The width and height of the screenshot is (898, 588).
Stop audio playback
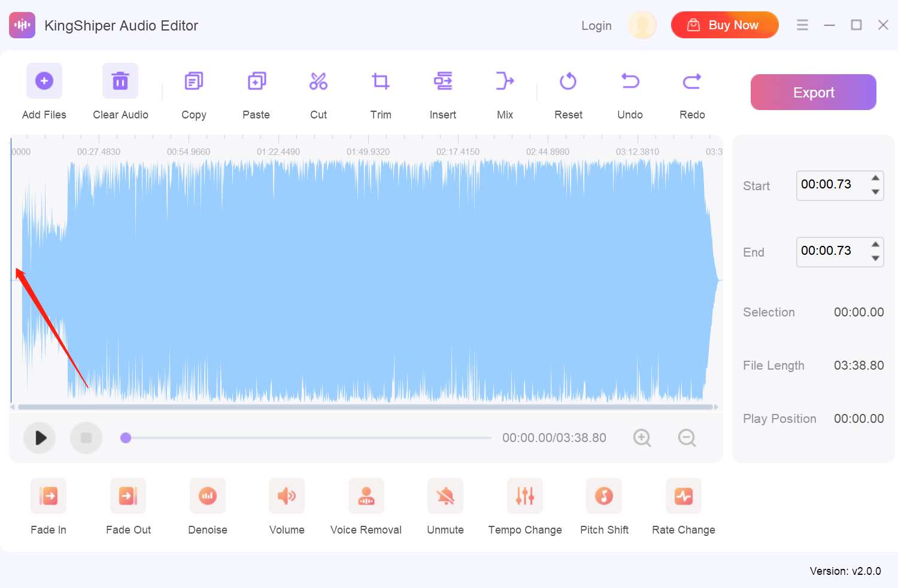86,438
